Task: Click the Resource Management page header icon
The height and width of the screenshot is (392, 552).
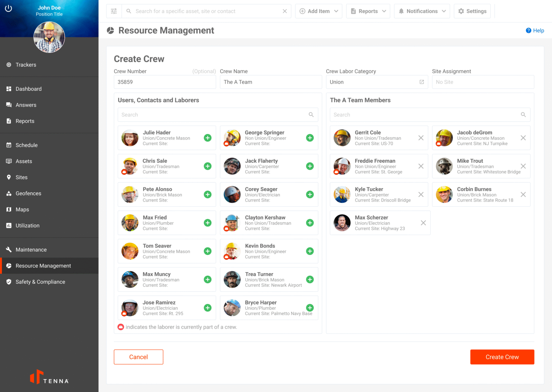Action: pos(110,30)
